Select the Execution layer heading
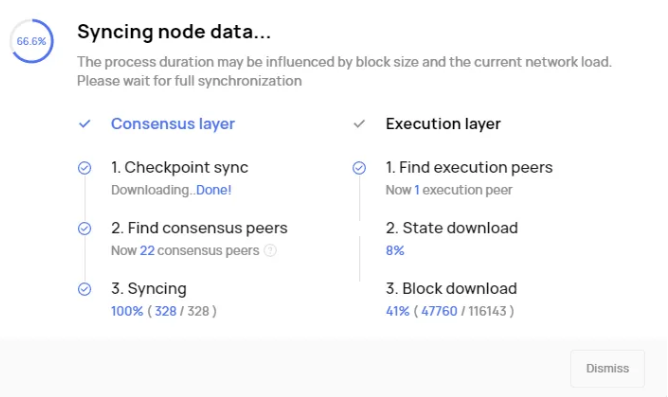Image resolution: width=668 pixels, height=397 pixels. 443,124
